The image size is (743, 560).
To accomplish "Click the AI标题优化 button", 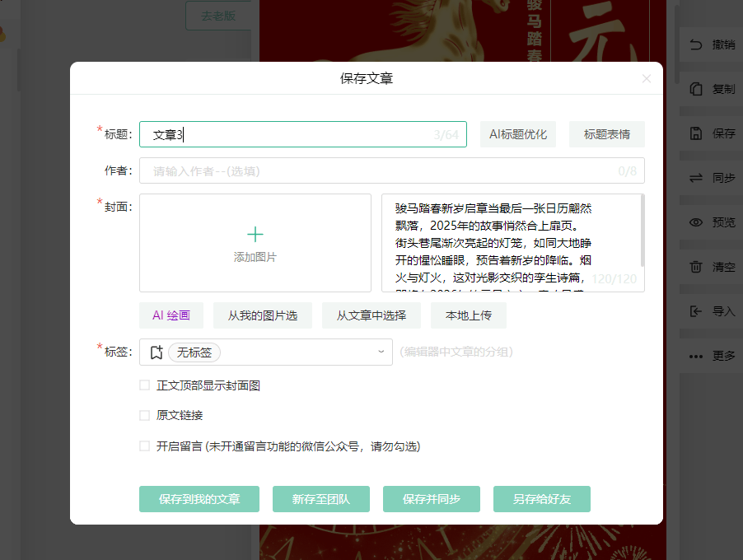I will (x=518, y=134).
